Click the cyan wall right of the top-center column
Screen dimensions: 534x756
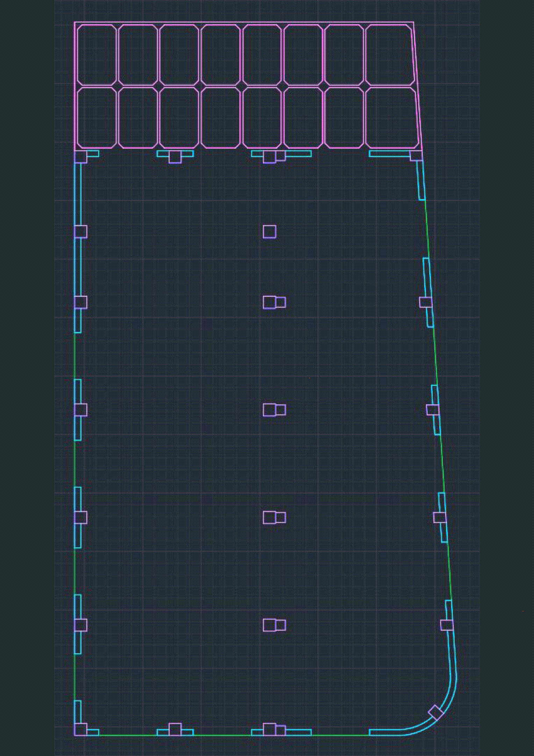pos(298,154)
